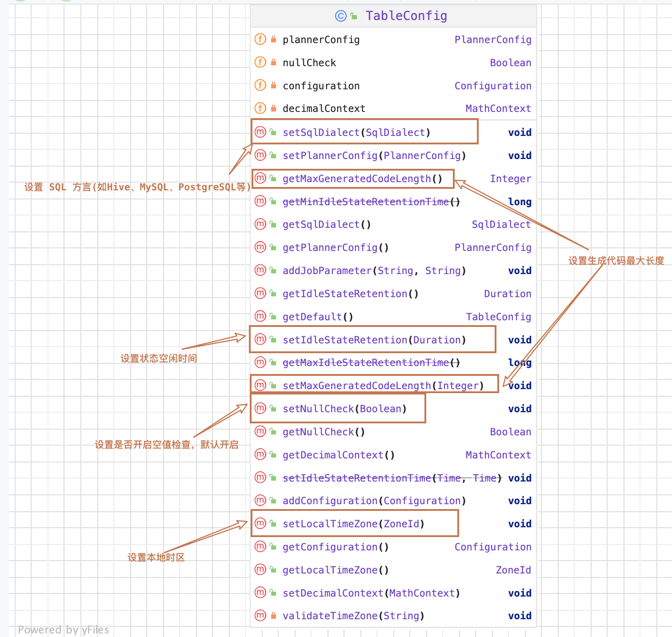Screen dimensions: 672x637
Task: Click the method icon of setLocalTimeZone
Action: [x=260, y=523]
